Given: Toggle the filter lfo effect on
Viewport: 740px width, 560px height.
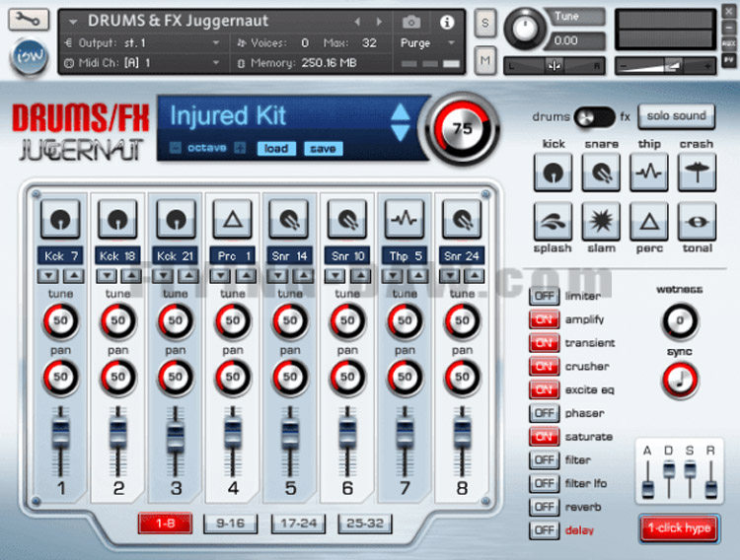Looking at the screenshot, I should (x=544, y=483).
